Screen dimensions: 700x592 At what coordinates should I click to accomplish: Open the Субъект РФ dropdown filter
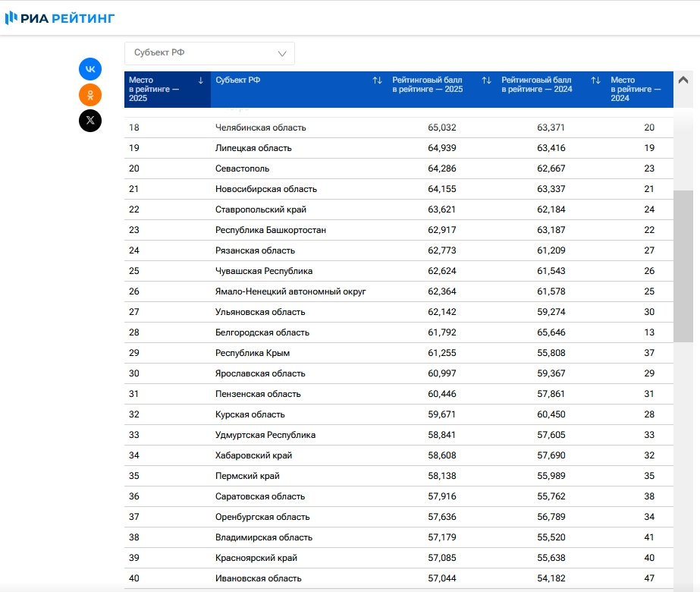(x=209, y=53)
